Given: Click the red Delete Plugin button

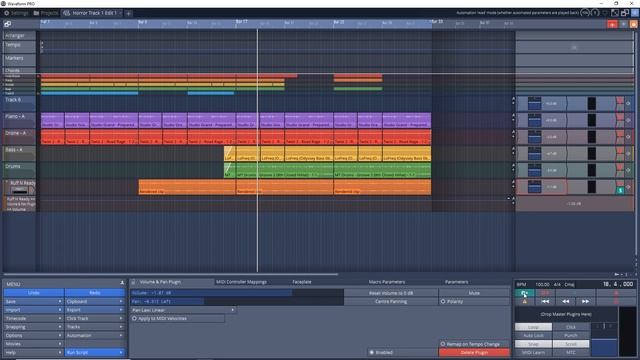Looking at the screenshot, I should pos(474,352).
